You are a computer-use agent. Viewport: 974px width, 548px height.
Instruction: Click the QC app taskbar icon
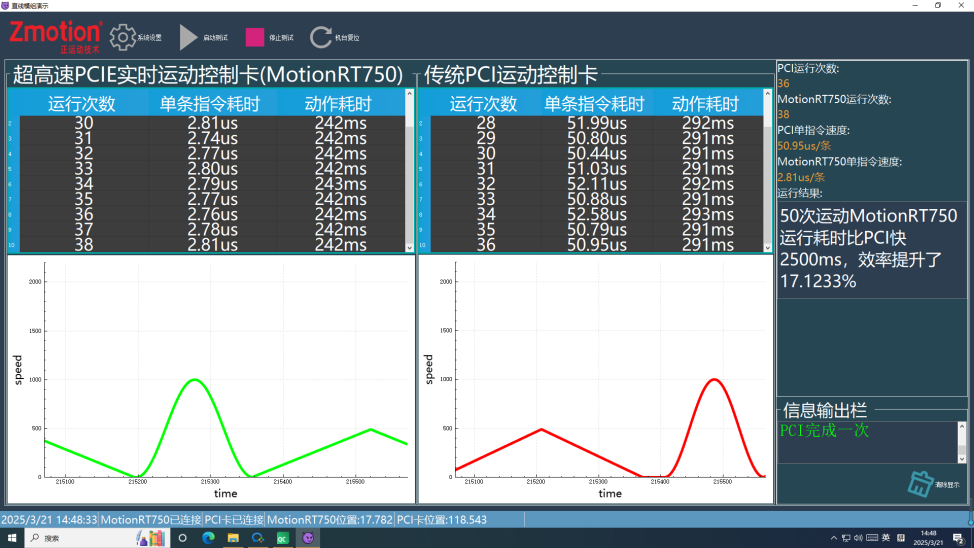point(283,538)
